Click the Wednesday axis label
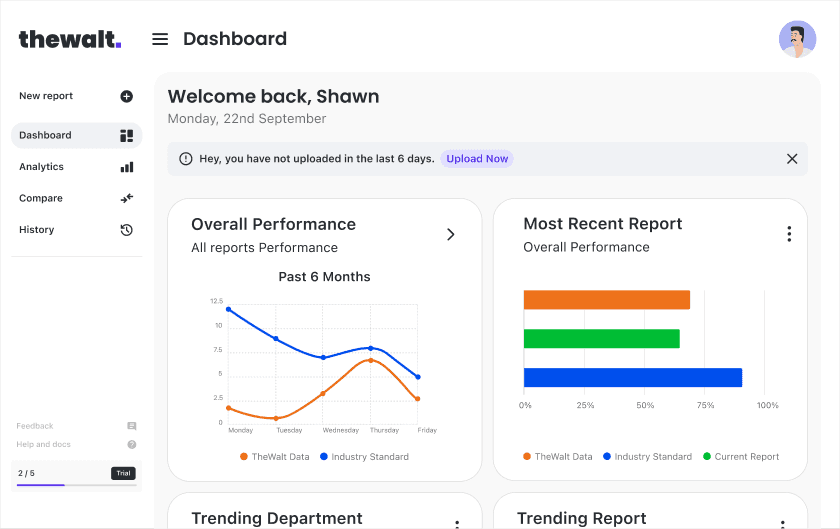 click(x=341, y=430)
